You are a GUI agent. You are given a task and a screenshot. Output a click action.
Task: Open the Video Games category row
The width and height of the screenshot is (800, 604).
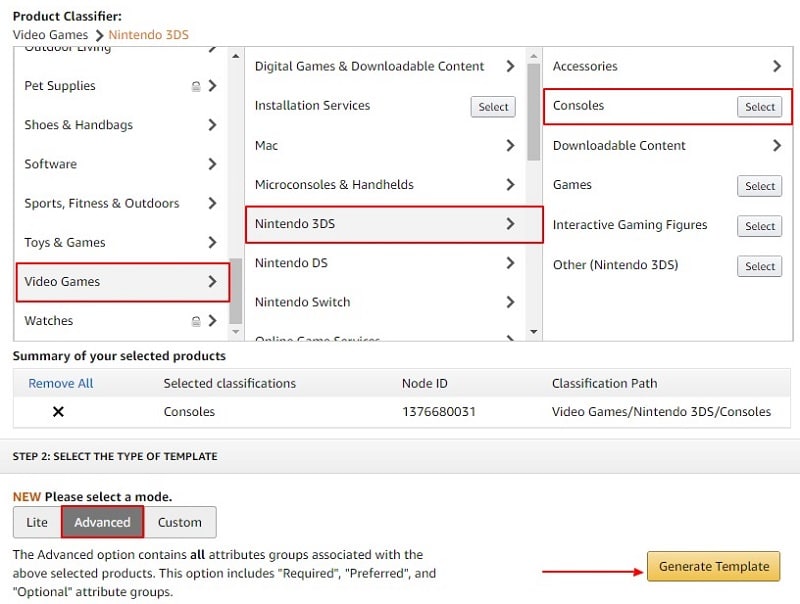click(122, 282)
